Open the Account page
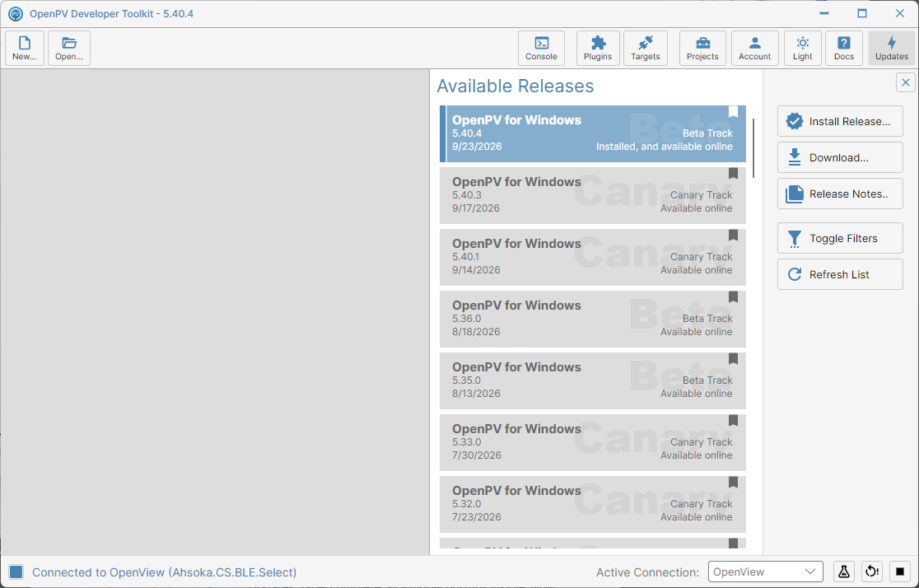This screenshot has height=588, width=919. (755, 48)
